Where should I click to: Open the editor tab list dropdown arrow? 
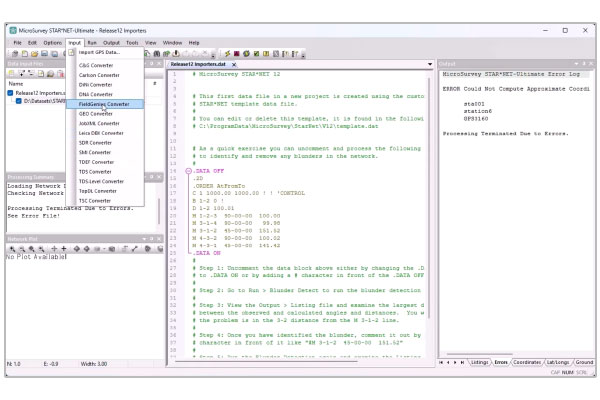click(430, 64)
